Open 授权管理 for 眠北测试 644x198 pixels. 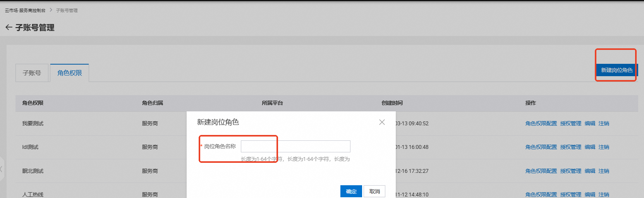click(x=571, y=171)
